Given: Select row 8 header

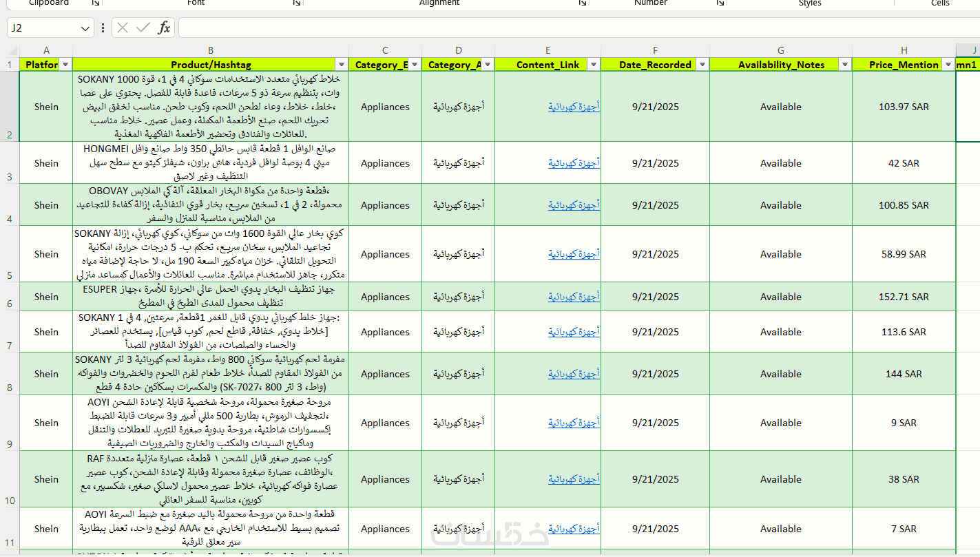Looking at the screenshot, I should [x=10, y=374].
